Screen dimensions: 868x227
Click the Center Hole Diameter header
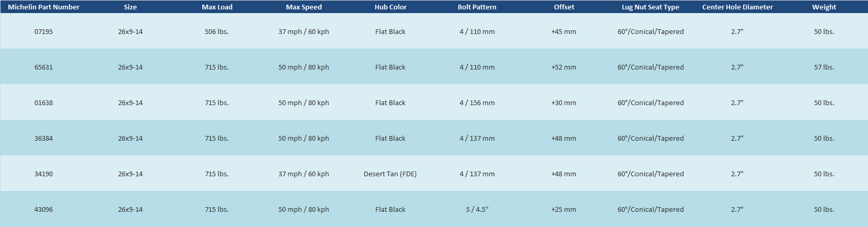pyautogui.click(x=737, y=7)
